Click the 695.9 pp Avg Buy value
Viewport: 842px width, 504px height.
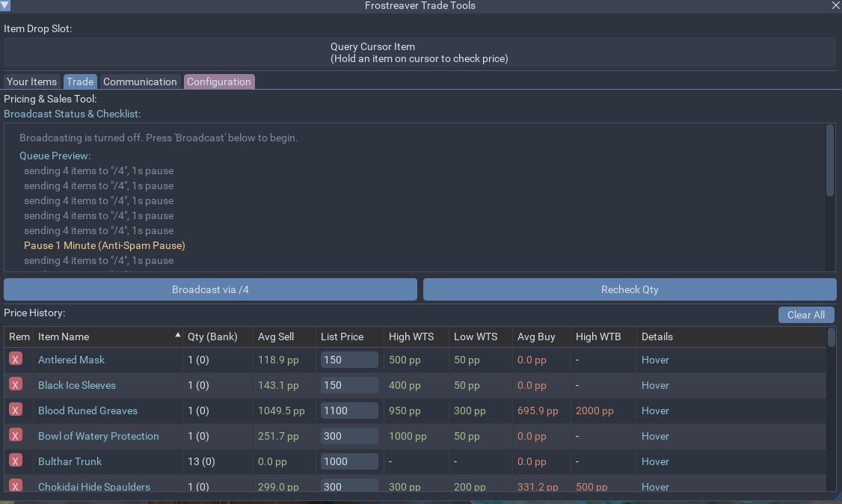538,411
